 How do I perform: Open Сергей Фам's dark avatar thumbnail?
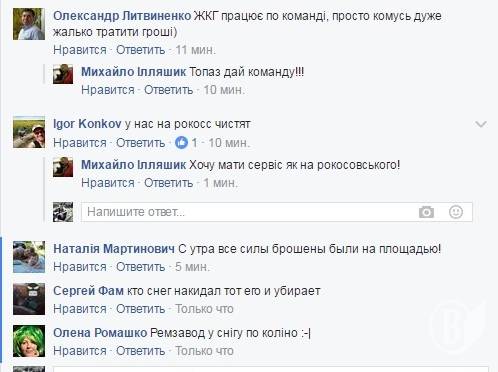(x=29, y=299)
